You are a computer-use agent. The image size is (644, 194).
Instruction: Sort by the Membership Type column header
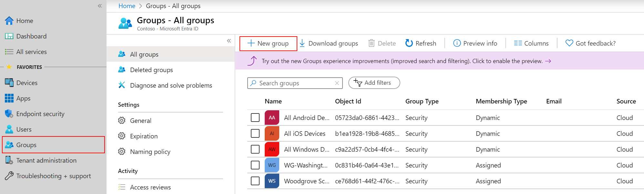point(501,101)
